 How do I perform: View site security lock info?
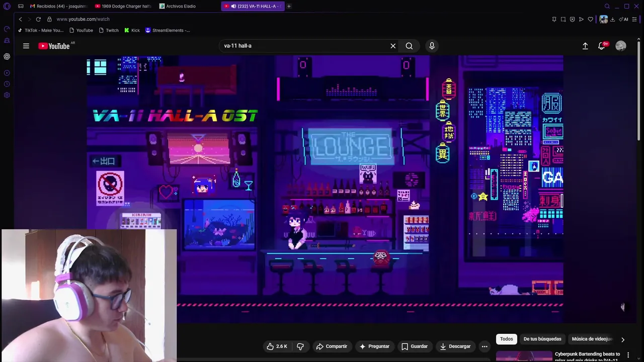tap(49, 19)
